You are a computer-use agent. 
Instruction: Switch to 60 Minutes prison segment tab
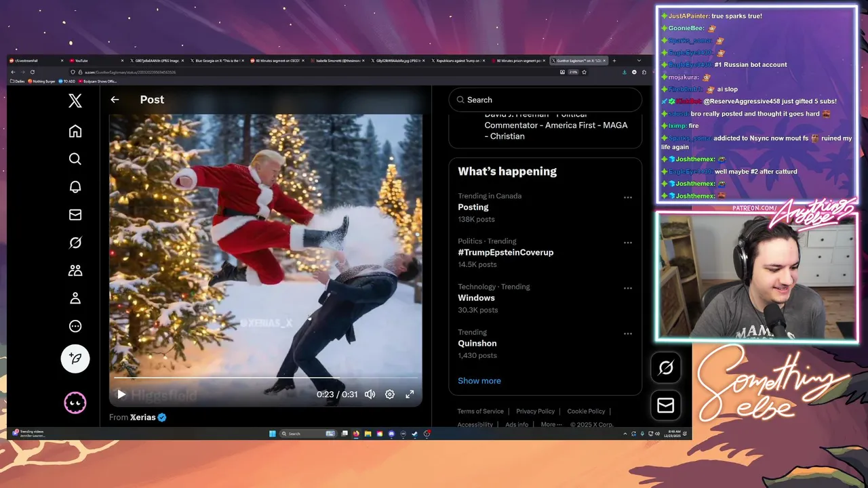519,60
